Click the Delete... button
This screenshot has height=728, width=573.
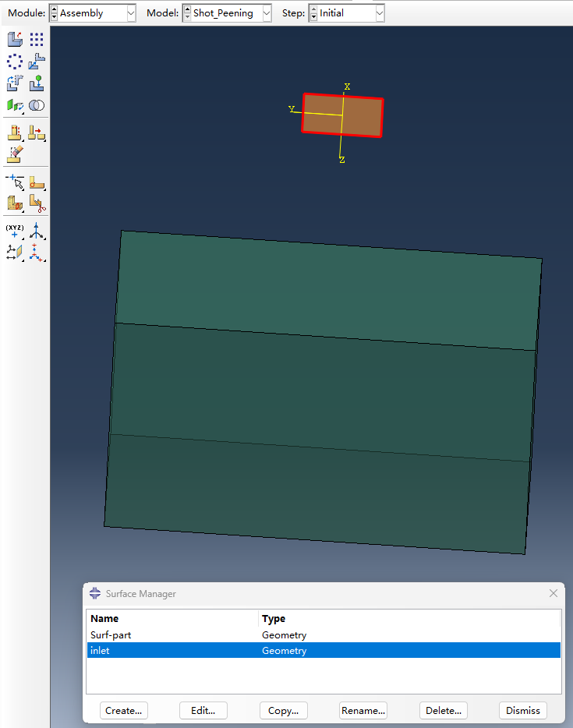[444, 710]
